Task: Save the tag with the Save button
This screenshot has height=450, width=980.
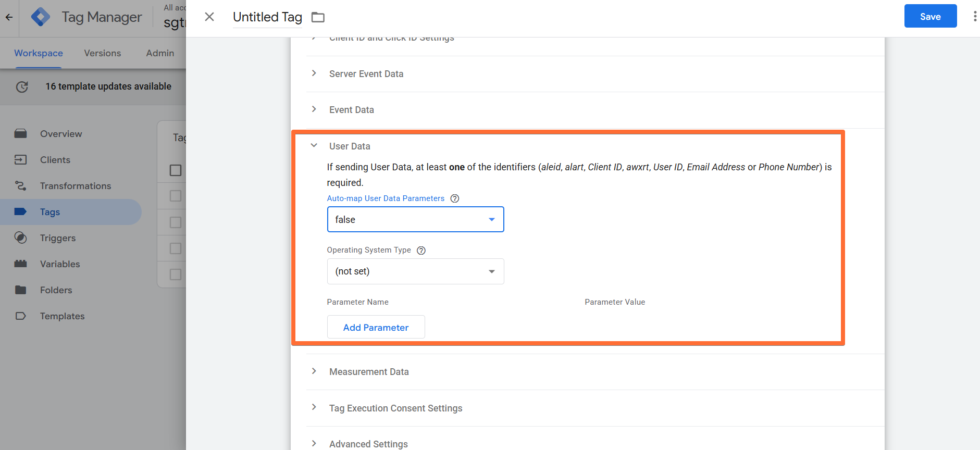Action: pos(931,16)
